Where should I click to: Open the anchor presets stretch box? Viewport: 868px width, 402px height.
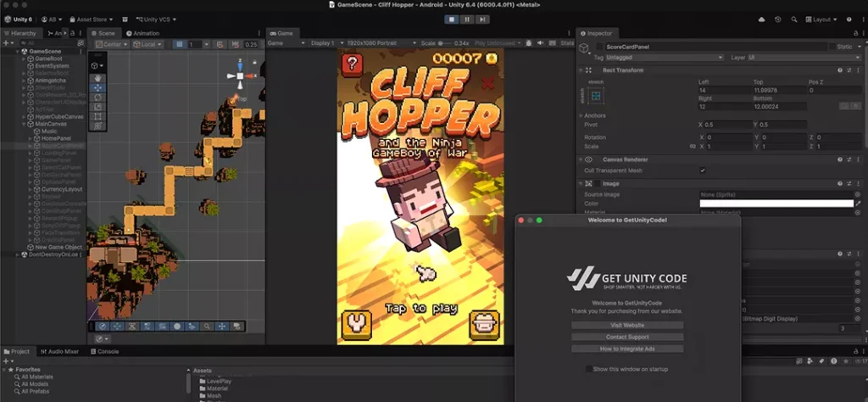click(596, 97)
